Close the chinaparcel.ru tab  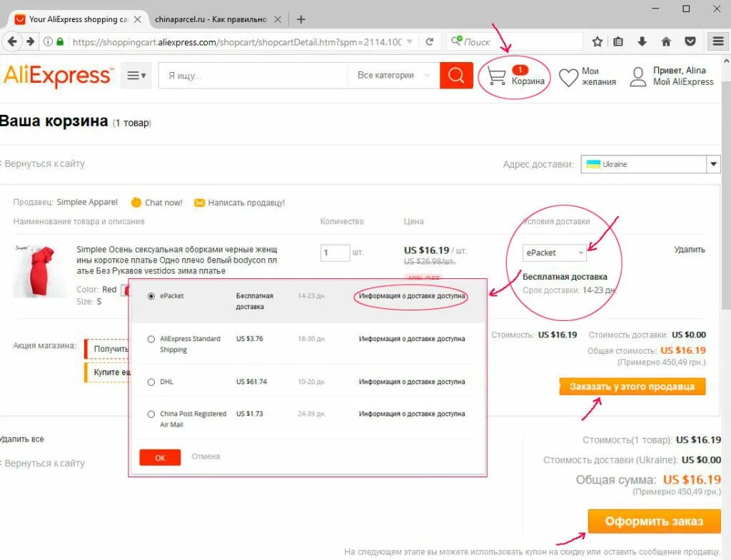click(x=278, y=19)
